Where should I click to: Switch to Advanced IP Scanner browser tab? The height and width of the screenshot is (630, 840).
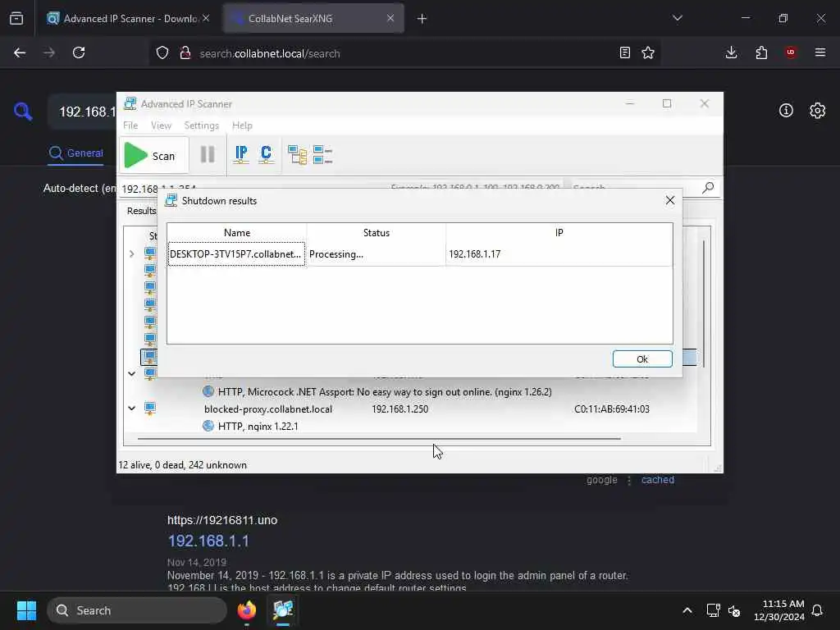[x=129, y=18]
